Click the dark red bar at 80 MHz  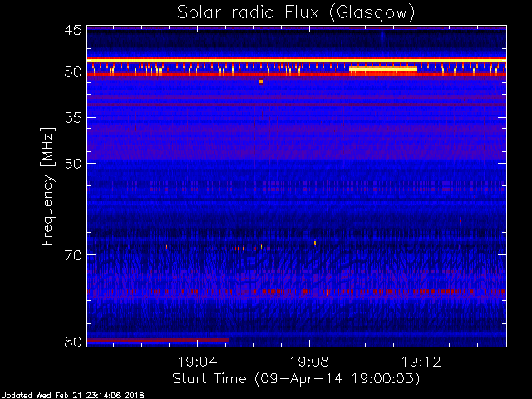coord(159,340)
